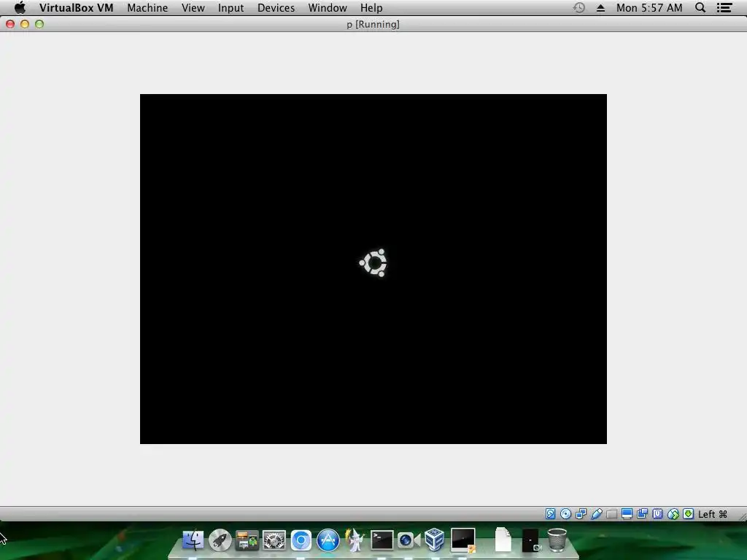Open the Trash in the Dock
The image size is (747, 560).
pos(557,540)
